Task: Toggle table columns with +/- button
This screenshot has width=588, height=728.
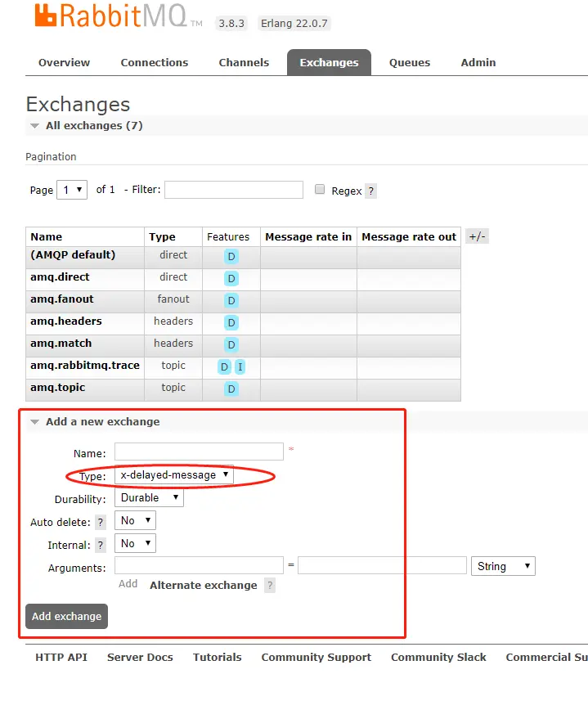Action: point(477,236)
